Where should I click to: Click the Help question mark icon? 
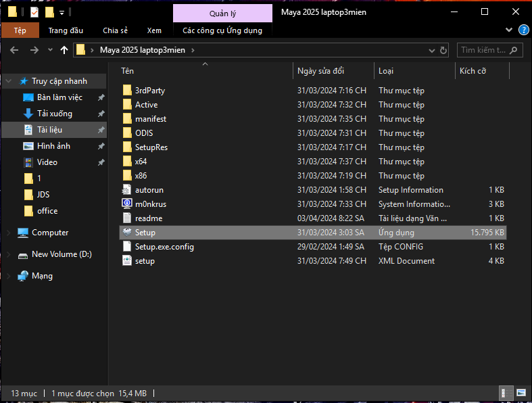(x=523, y=30)
